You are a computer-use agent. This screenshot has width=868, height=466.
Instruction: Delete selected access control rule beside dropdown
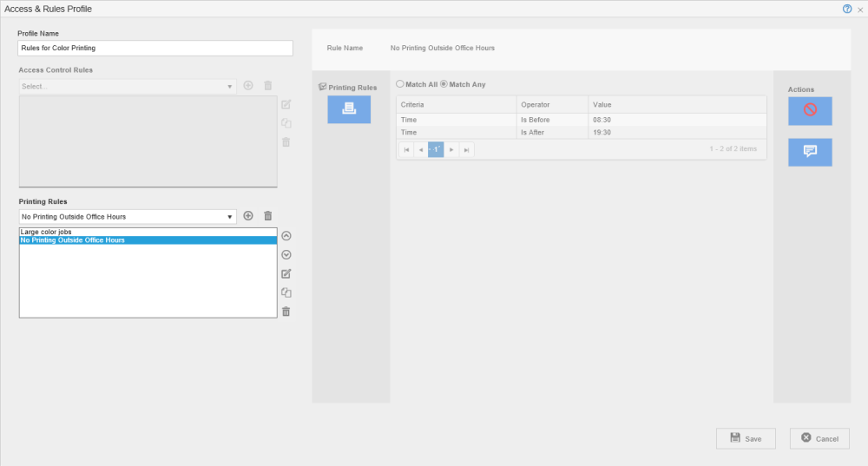click(268, 85)
